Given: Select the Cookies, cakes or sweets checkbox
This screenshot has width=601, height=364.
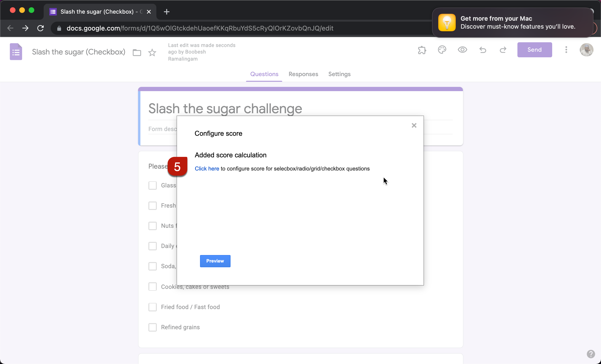Looking at the screenshot, I should [153, 287].
